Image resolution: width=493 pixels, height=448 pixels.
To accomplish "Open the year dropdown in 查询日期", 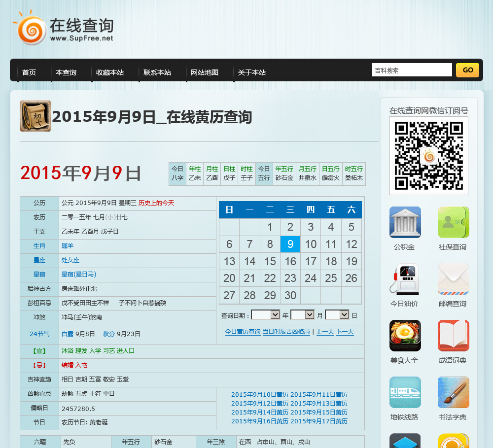I will [x=265, y=315].
